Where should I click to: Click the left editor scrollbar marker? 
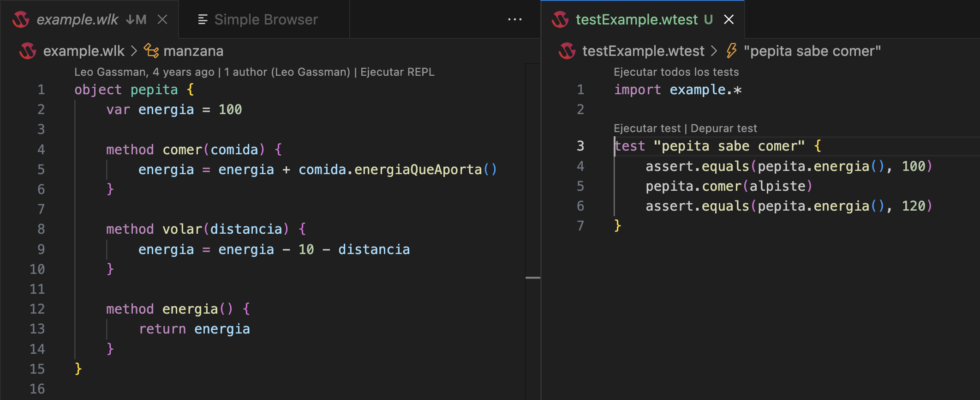click(532, 278)
